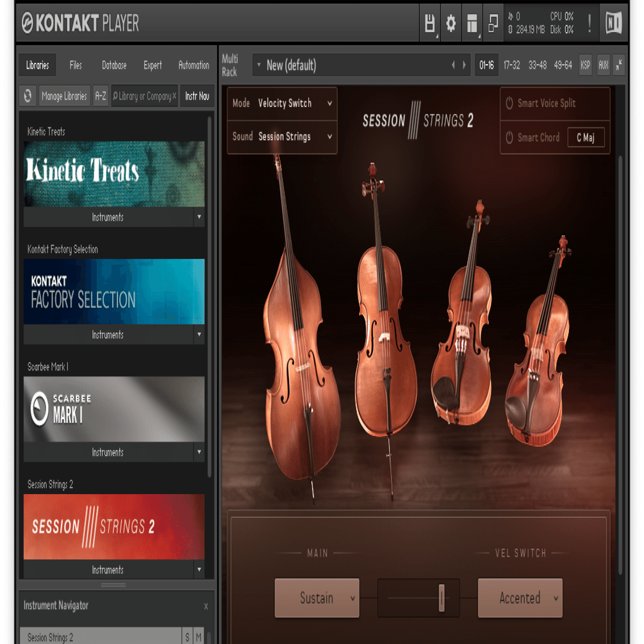Solo Session Strings 2 with S button
Viewport: 644px width, 644px height.
pos(187,636)
